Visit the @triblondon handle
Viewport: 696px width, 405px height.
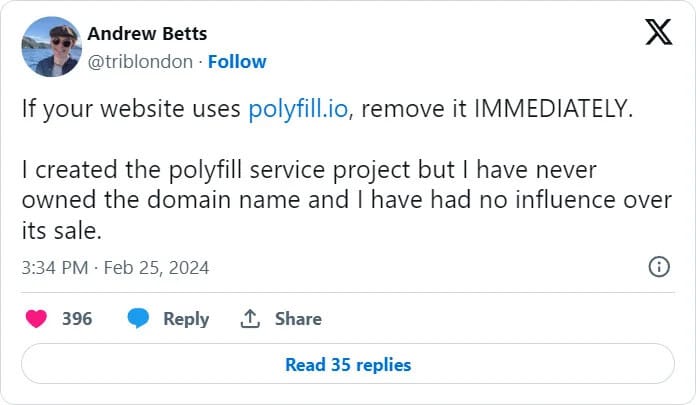pos(140,62)
